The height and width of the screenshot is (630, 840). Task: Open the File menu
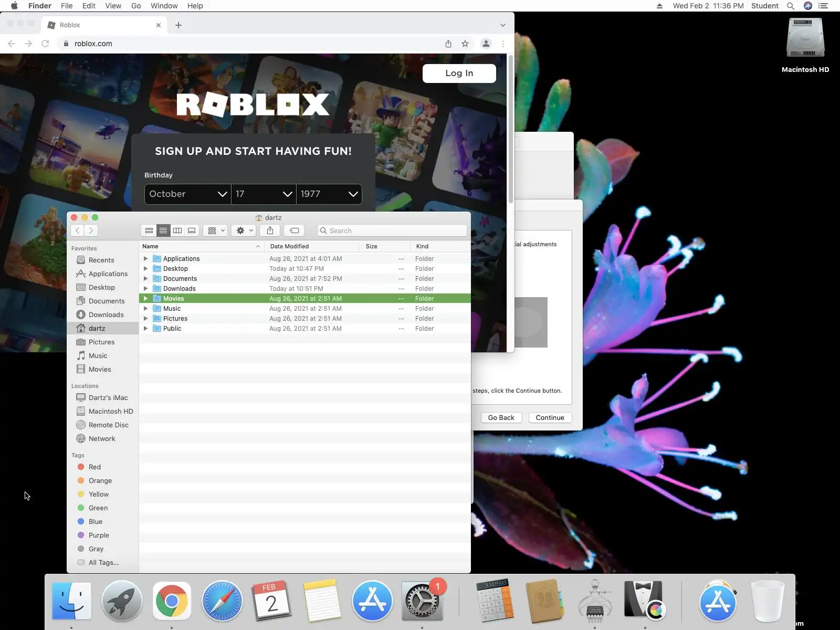(x=67, y=6)
